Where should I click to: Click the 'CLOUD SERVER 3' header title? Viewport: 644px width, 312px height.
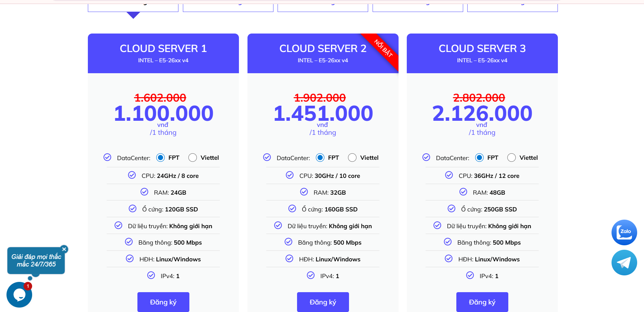tap(482, 49)
